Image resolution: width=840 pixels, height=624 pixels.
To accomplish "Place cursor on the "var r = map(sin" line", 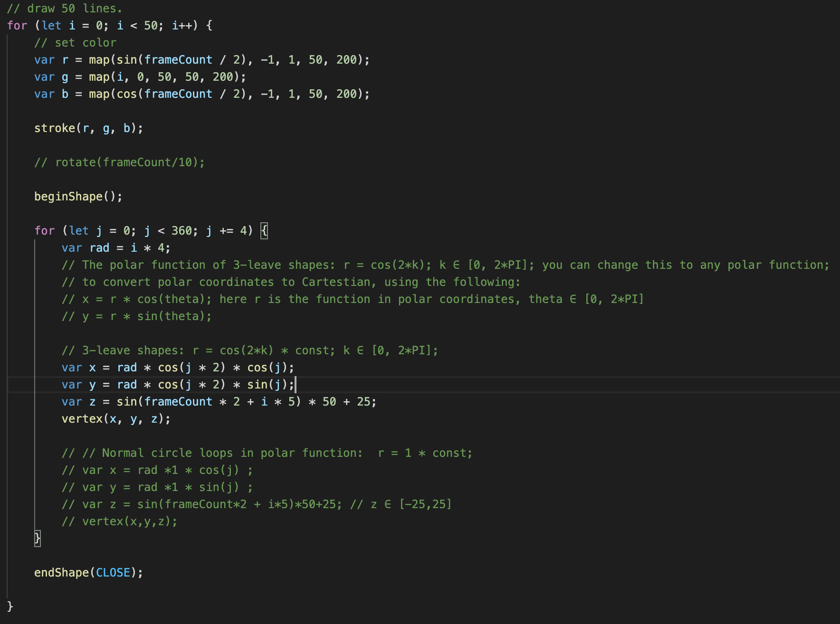I will 201,60.
